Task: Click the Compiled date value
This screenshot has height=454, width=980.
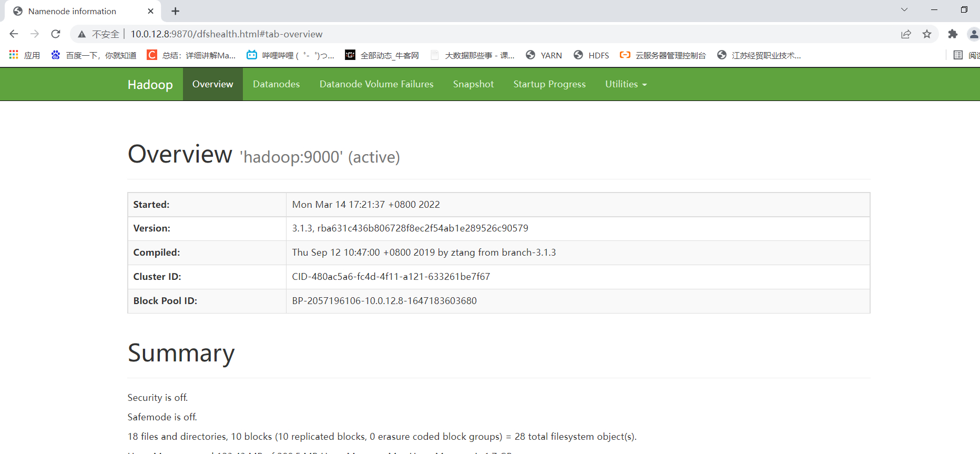Action: (424, 253)
